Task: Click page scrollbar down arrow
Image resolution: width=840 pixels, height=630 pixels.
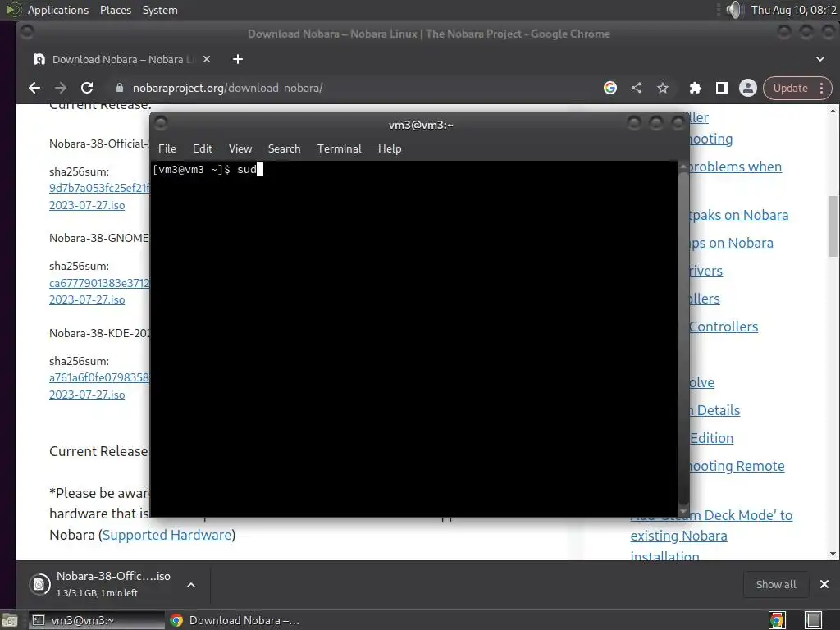Action: coord(833,554)
